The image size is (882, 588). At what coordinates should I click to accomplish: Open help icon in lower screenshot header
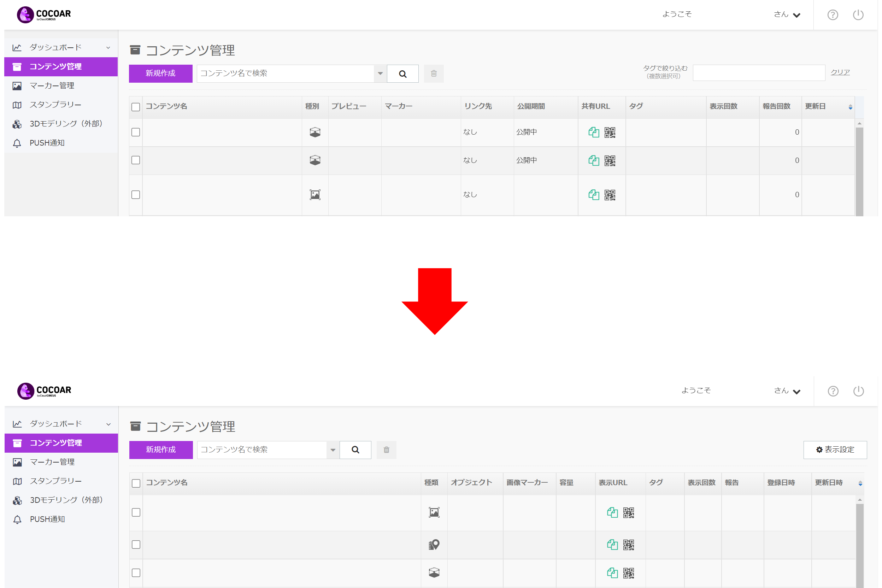coord(833,391)
